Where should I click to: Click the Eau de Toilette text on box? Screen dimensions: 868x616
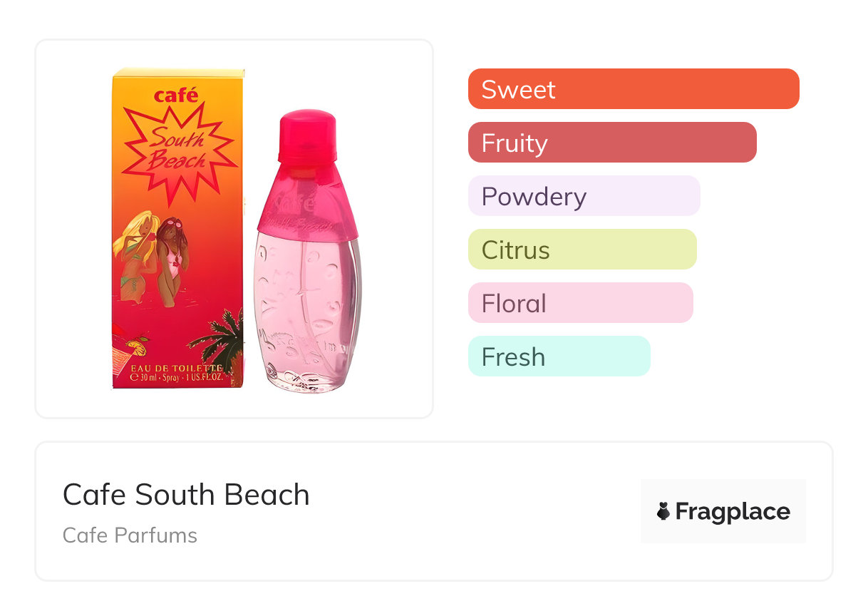click(177, 368)
